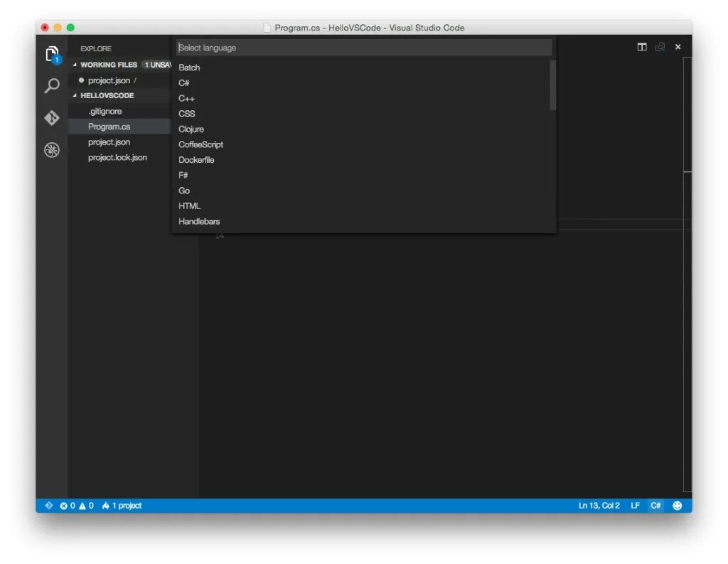Close the editor with the X icon
728x564 pixels.
pyautogui.click(x=678, y=47)
